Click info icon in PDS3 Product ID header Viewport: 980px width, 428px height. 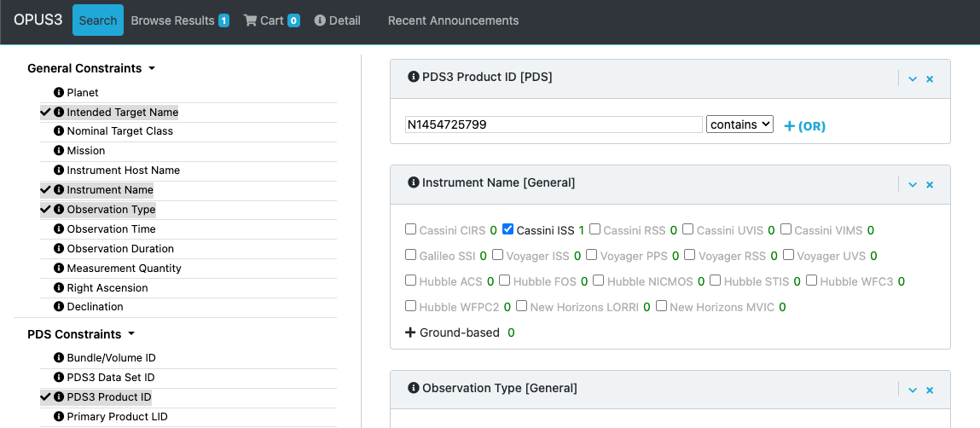point(414,77)
